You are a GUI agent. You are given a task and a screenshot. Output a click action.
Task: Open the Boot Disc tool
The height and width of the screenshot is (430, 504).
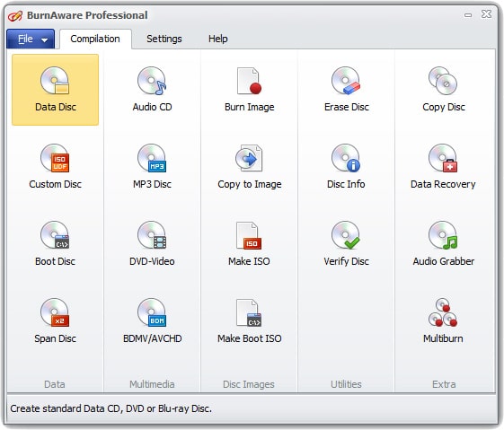(55, 244)
